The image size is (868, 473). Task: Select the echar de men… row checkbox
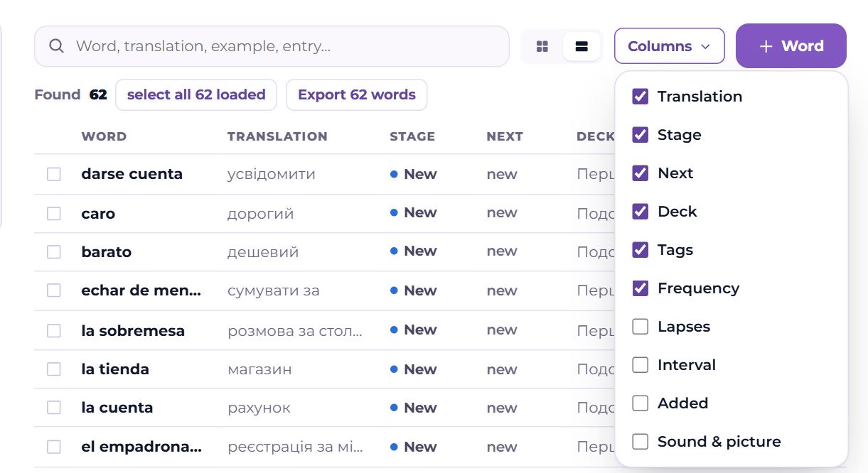54,290
